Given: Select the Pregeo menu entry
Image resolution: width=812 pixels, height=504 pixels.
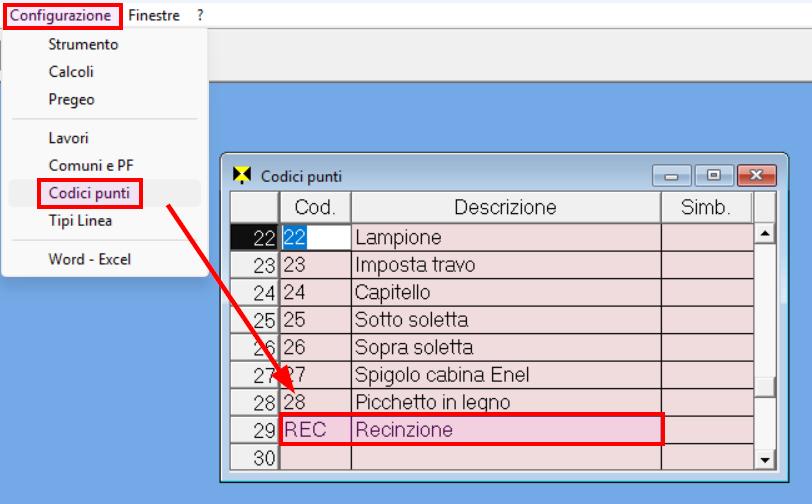Looking at the screenshot, I should (x=71, y=99).
